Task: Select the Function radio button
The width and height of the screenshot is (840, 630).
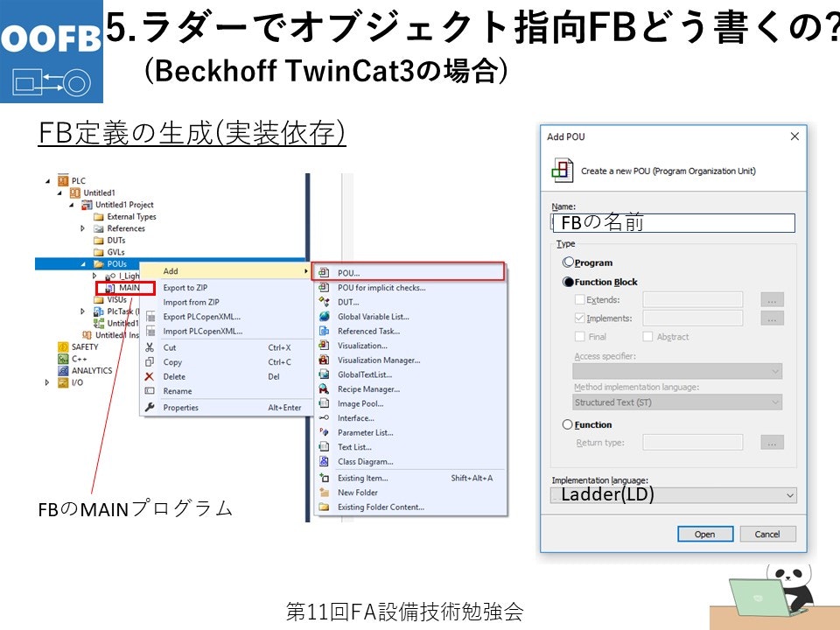Action: tap(568, 424)
